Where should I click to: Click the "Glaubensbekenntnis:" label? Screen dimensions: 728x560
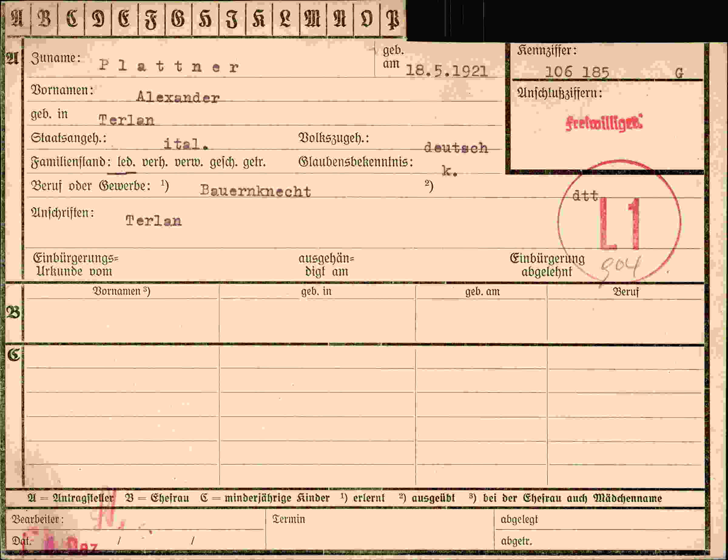[356, 162]
